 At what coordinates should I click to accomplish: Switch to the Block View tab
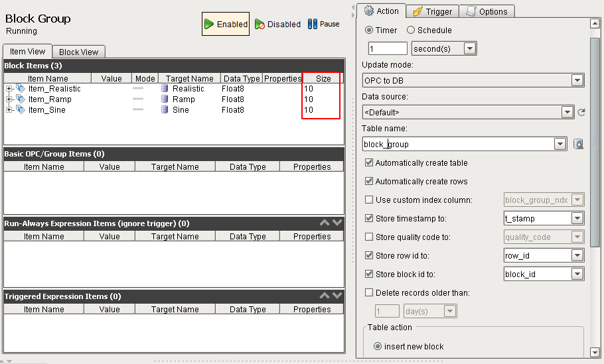[78, 52]
